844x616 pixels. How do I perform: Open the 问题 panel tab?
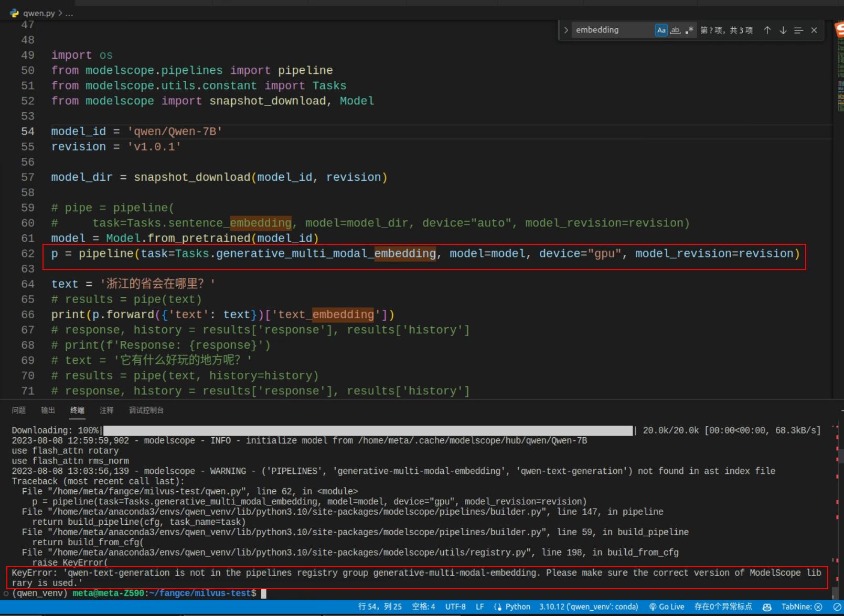[19, 410]
